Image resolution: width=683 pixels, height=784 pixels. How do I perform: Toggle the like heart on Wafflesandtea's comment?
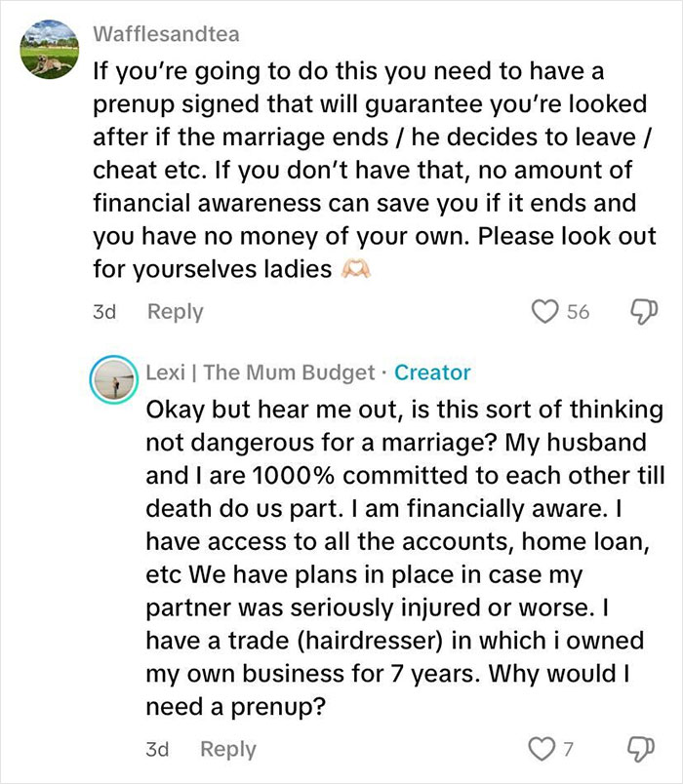pos(547,311)
